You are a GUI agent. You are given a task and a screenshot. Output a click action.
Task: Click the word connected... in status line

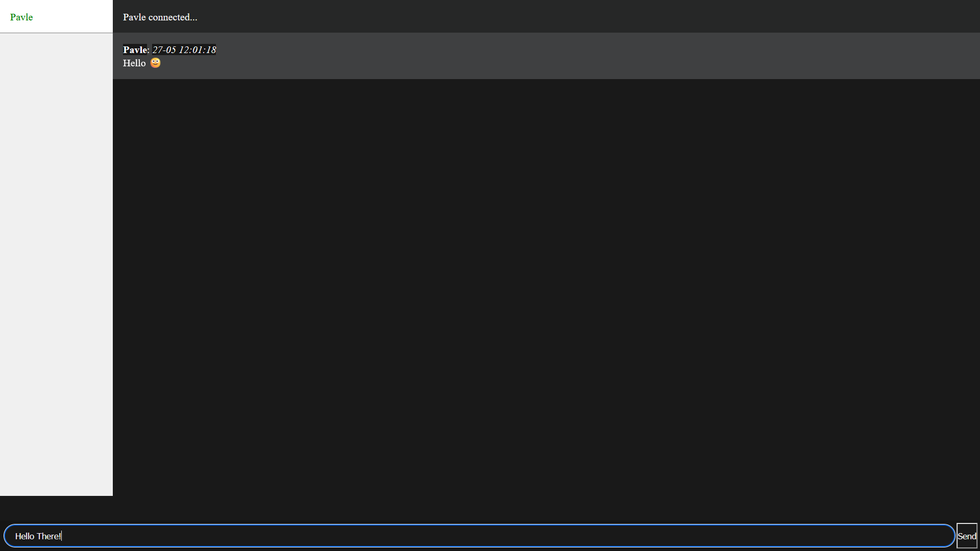173,17
